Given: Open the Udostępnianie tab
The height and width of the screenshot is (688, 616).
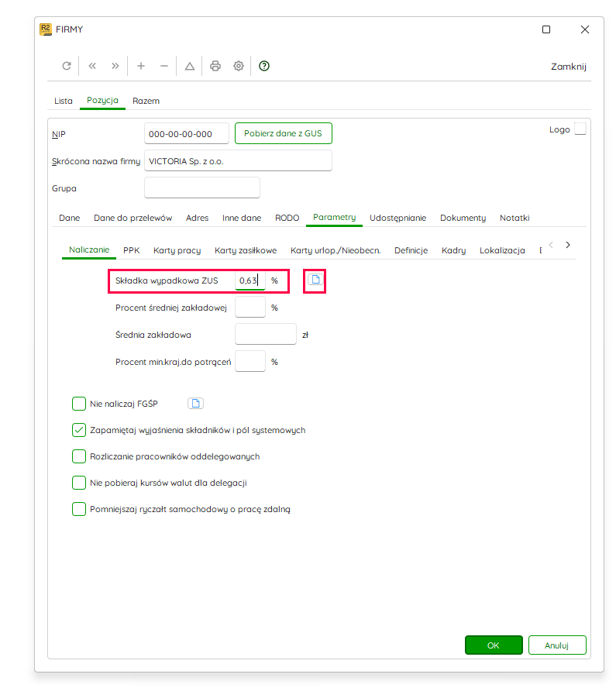Looking at the screenshot, I should pos(398,218).
